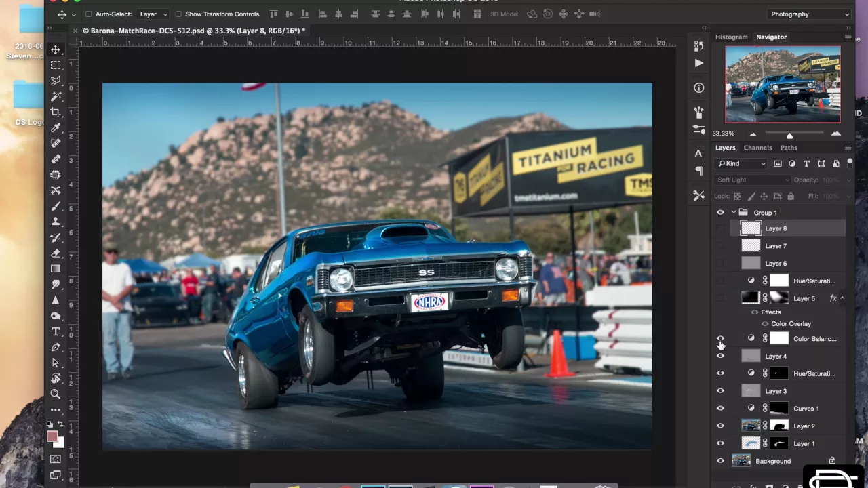
Task: Switch to the Channels tab
Action: [757, 148]
